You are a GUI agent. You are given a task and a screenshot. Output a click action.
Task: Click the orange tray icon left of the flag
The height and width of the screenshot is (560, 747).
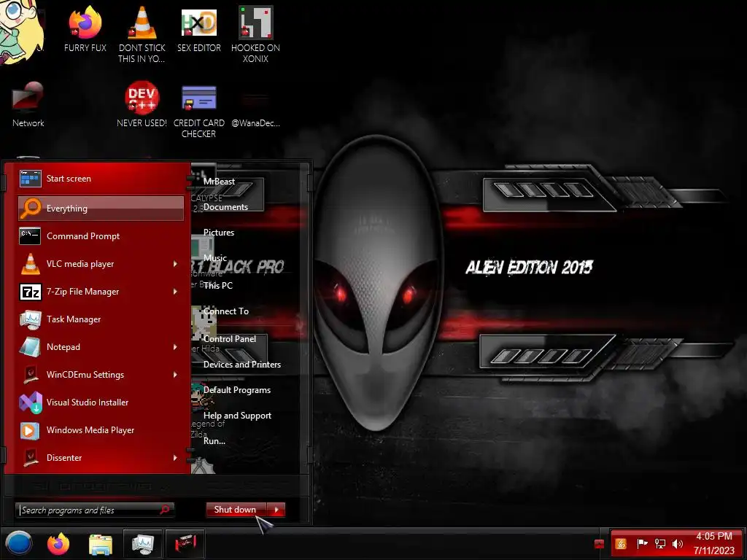[621, 544]
